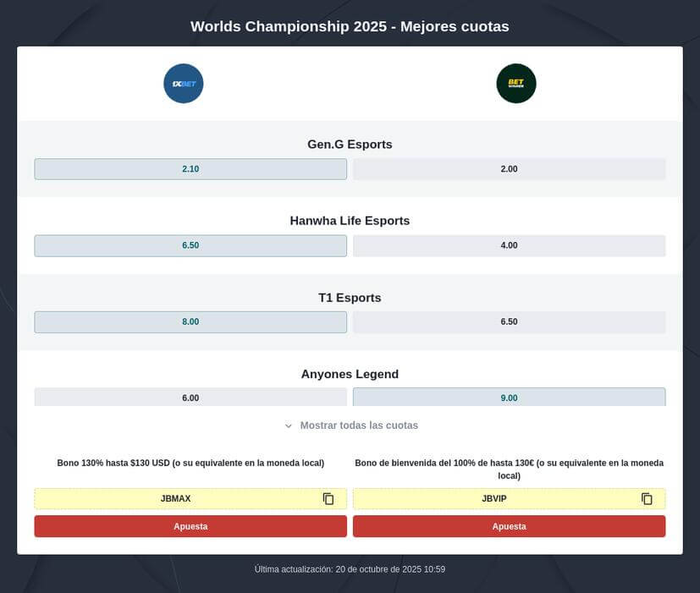Click the Bono 130% hasta $130 USD text
The width and height of the screenshot is (700, 593).
[190, 463]
